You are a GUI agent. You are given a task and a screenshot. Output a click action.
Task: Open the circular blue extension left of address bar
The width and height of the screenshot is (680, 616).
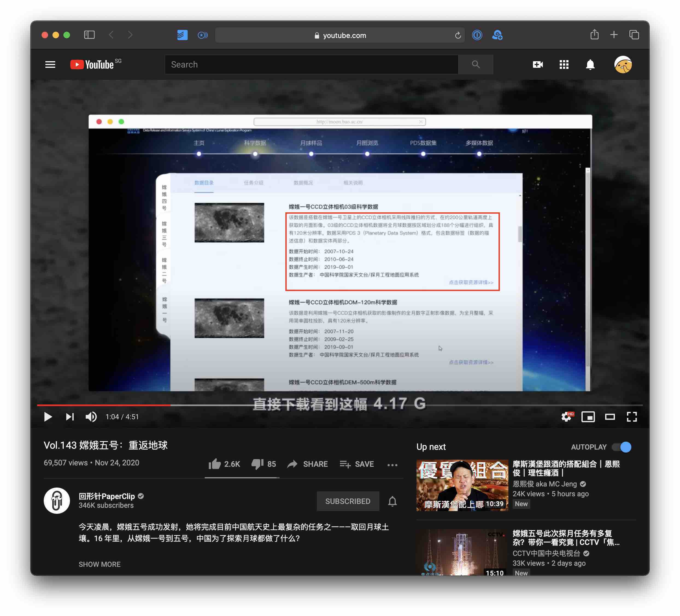pos(203,35)
